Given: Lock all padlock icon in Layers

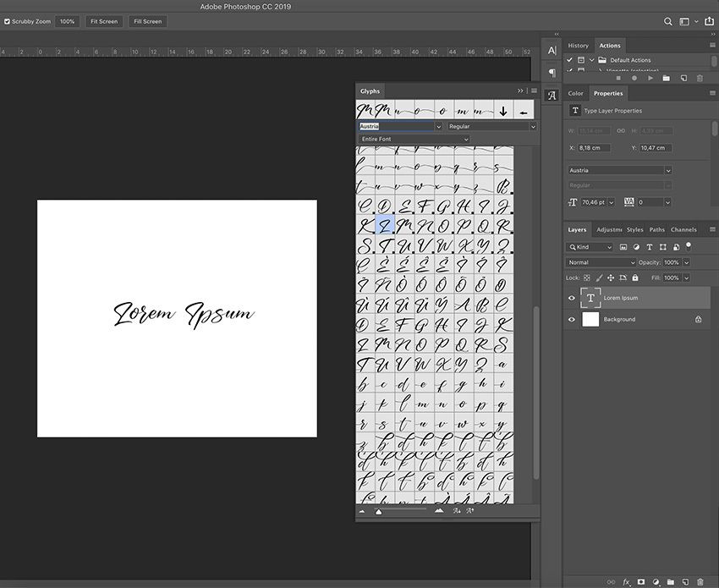Looking at the screenshot, I should [635, 278].
